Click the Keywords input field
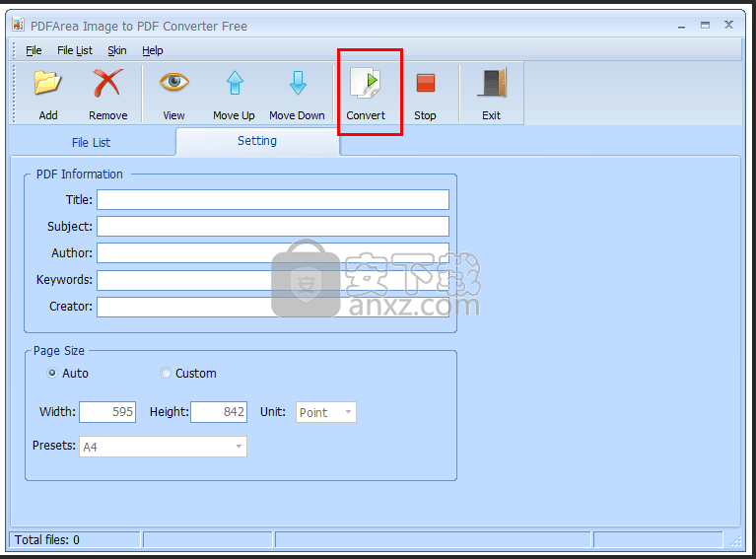Screen dimensions: 756x559 point(273,280)
